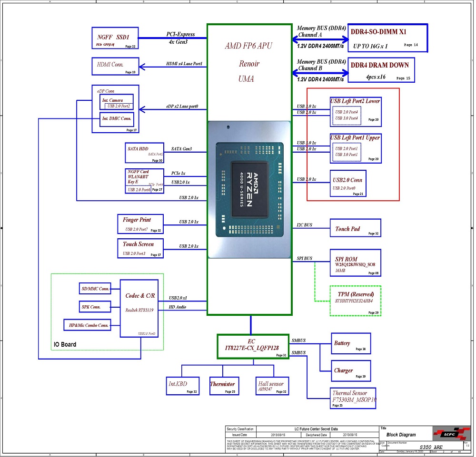Viewport: 476px width, 457px height.
Task: Click the Block Diagram title text
Action: tap(401, 435)
